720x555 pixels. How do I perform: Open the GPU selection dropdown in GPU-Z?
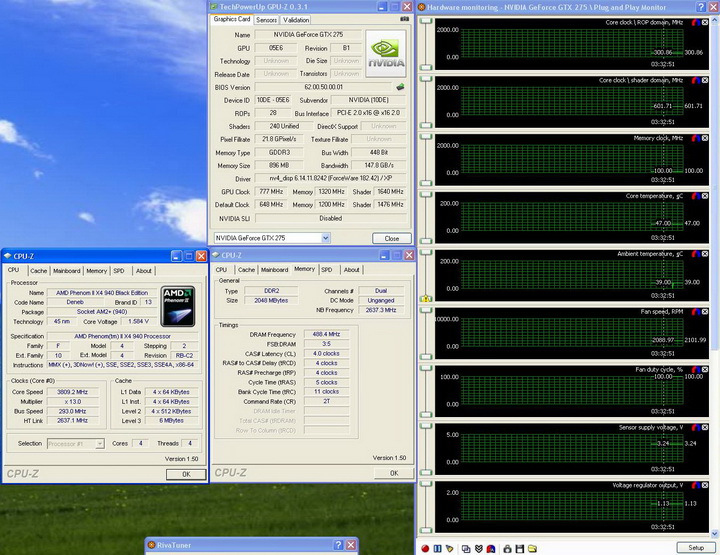(326, 238)
